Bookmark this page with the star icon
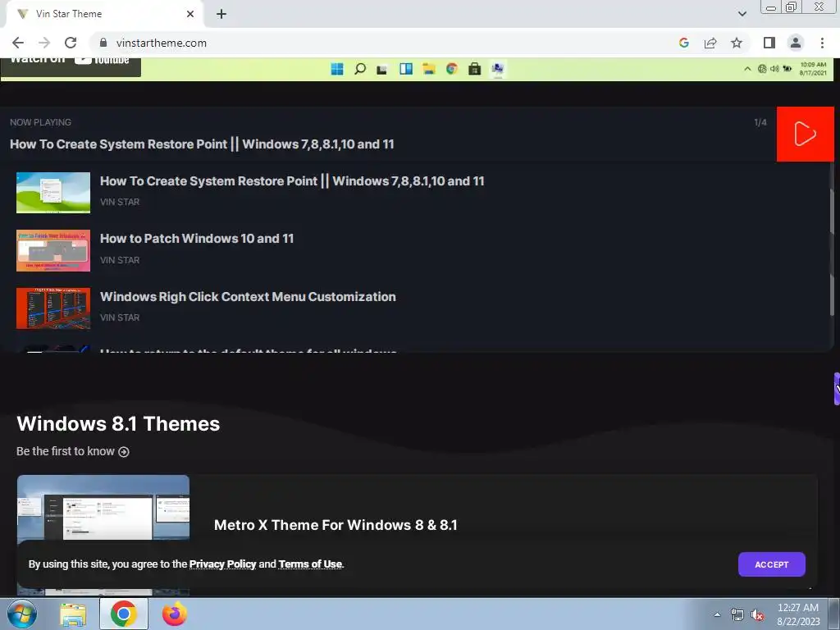Viewport: 840px width, 630px height. 737,43
